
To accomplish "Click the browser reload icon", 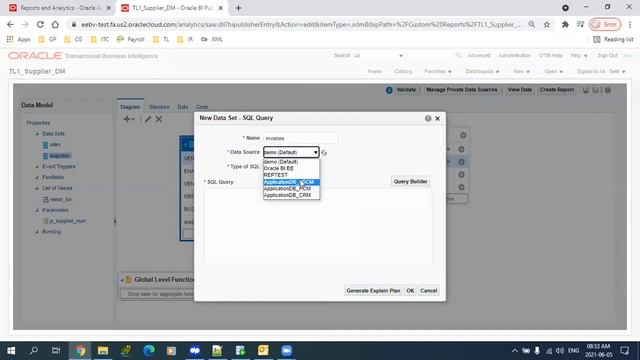I will tap(40, 24).
